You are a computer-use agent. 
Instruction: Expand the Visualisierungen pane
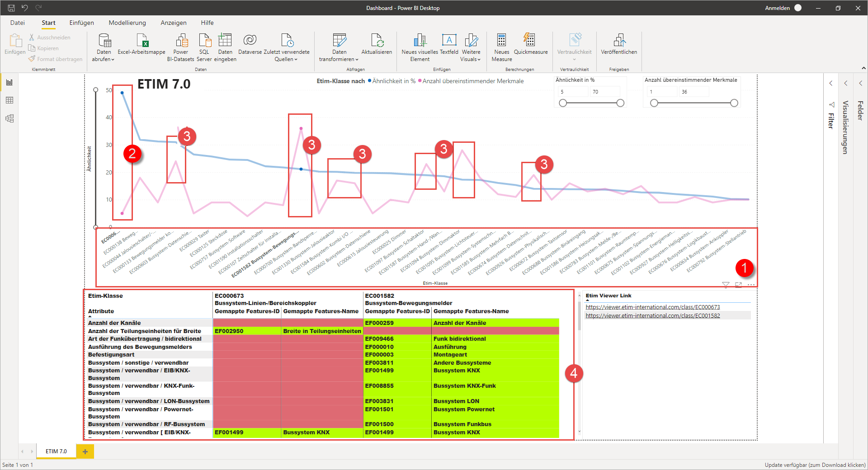[846, 83]
